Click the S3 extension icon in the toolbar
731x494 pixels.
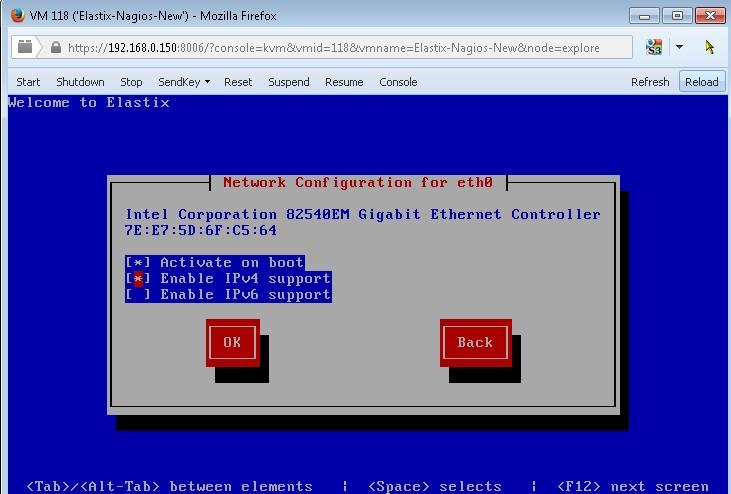coord(654,47)
